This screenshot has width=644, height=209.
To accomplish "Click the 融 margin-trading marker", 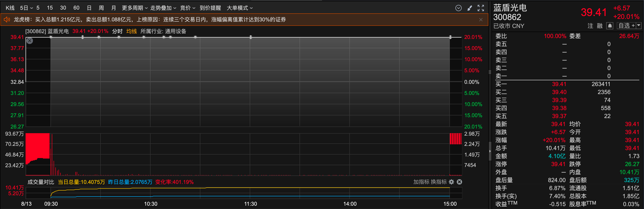I will pyautogui.click(x=600, y=26).
